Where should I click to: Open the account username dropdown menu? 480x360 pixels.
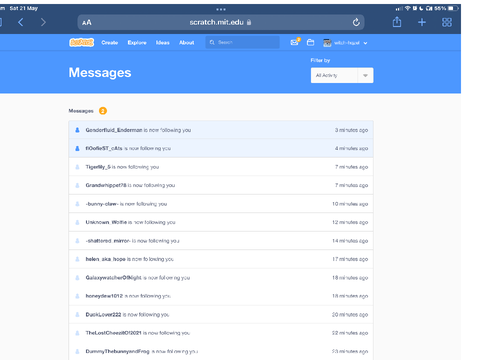tap(345, 43)
